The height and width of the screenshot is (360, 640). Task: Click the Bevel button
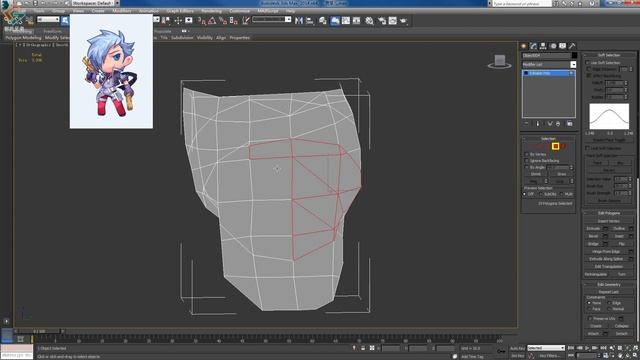(593, 236)
